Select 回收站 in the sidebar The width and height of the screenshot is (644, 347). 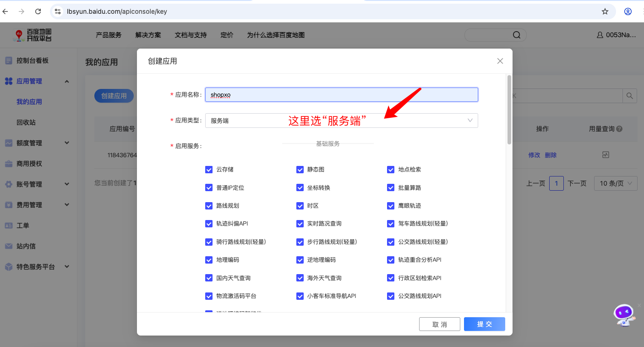26,122
